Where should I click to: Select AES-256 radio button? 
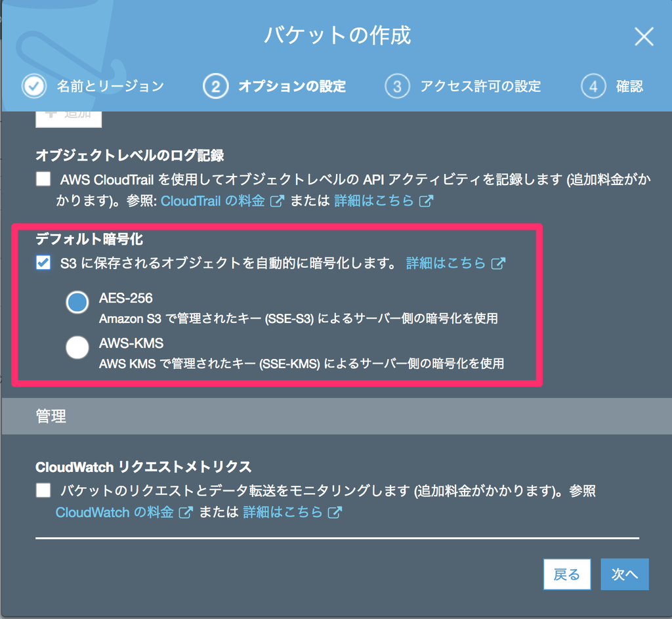[x=77, y=302]
